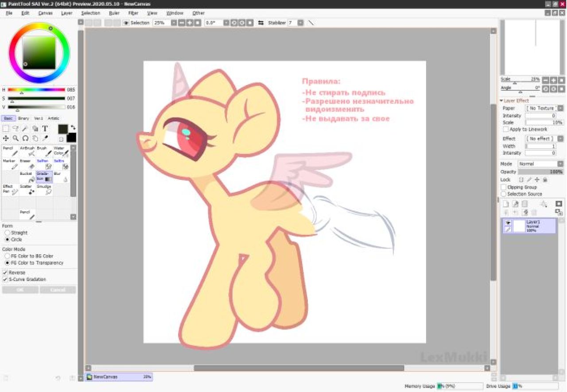Collapse the Layer Effect section

tap(501, 101)
